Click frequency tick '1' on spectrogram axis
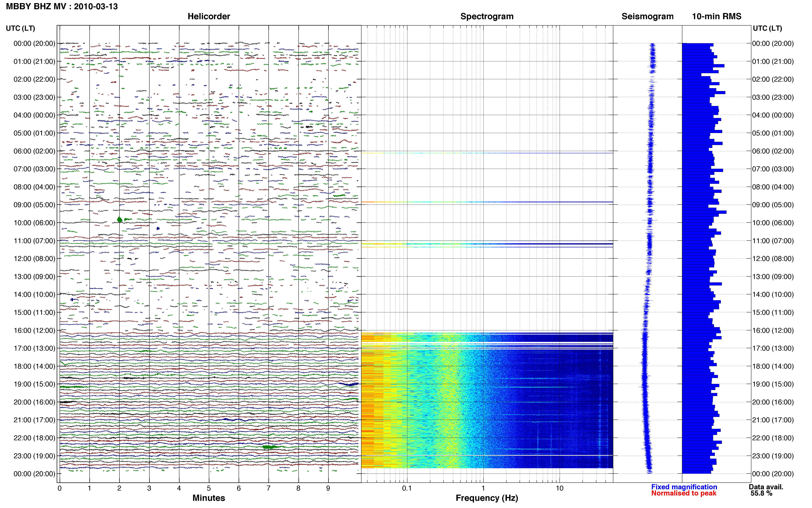This screenshot has width=812, height=508. pyautogui.click(x=483, y=488)
